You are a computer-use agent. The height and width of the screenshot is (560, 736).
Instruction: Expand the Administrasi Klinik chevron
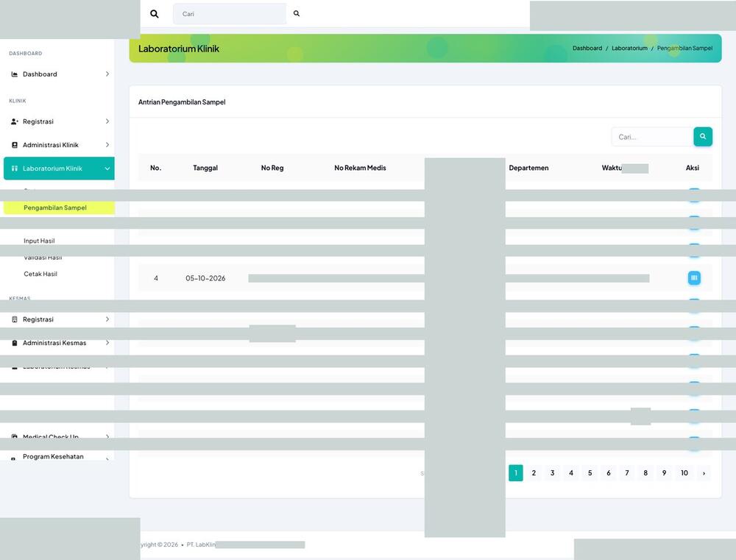tap(107, 145)
